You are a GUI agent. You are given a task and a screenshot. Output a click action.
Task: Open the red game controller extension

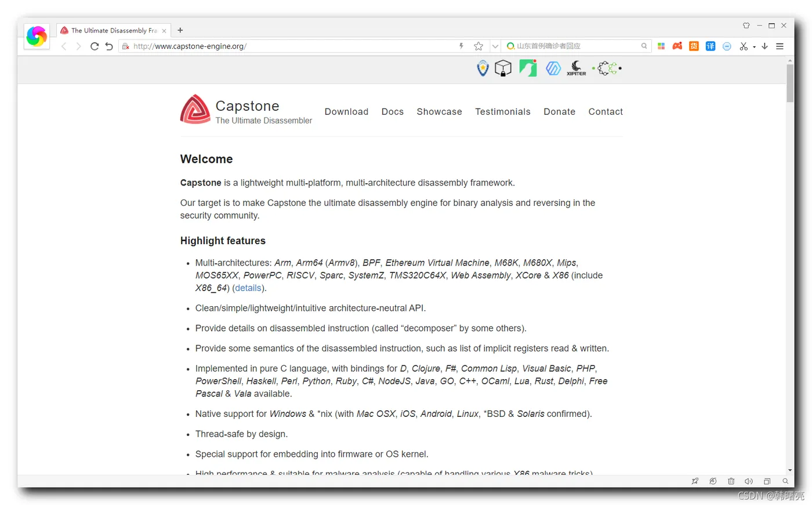point(677,46)
